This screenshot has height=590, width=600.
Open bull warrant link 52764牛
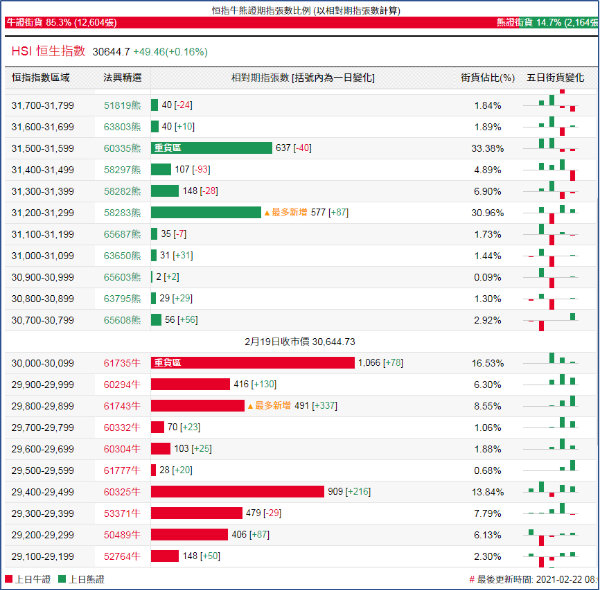click(122, 556)
